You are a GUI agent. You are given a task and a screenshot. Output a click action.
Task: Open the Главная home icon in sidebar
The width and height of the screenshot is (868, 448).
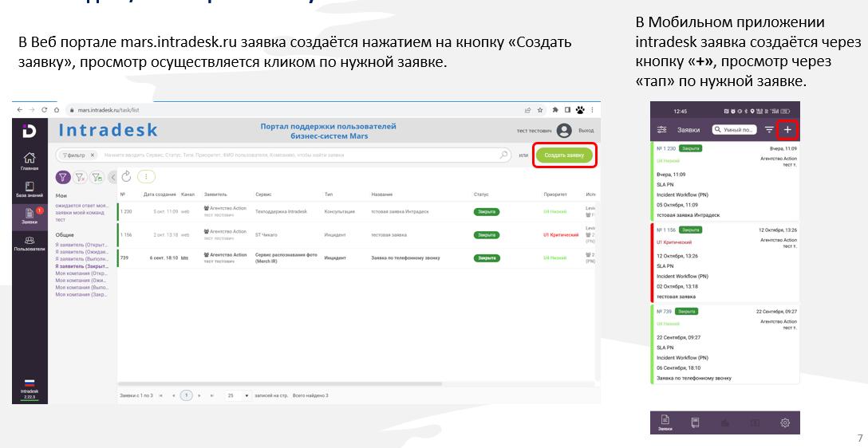click(x=30, y=161)
